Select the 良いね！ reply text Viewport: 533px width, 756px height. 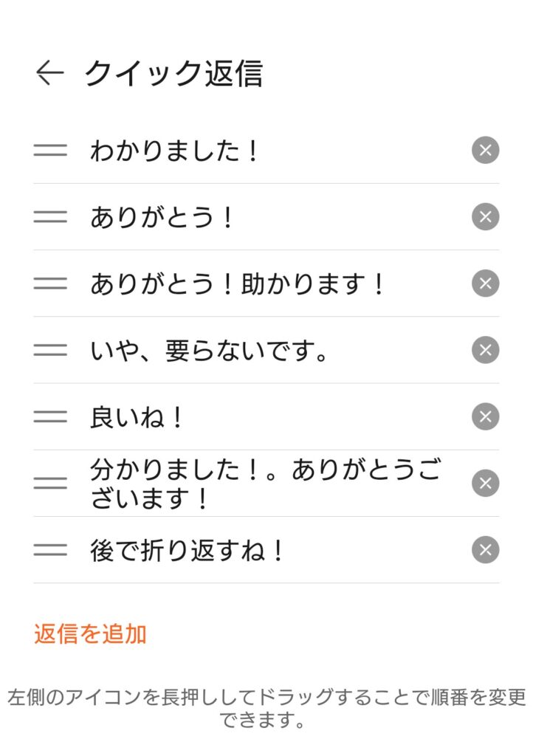(x=137, y=418)
